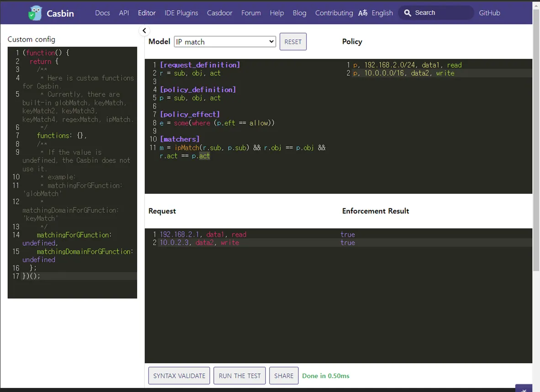Click the Casbin owl logo

click(35, 13)
